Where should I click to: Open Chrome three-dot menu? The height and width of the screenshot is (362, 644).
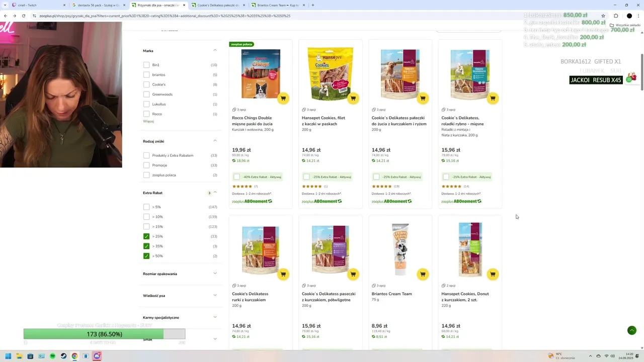639,16
